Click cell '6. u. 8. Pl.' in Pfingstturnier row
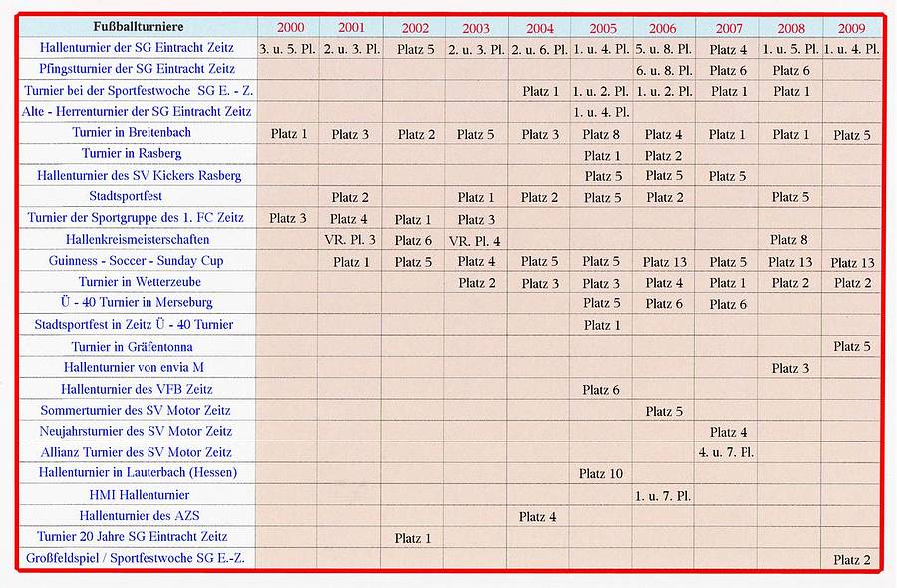897x588 pixels. [664, 71]
